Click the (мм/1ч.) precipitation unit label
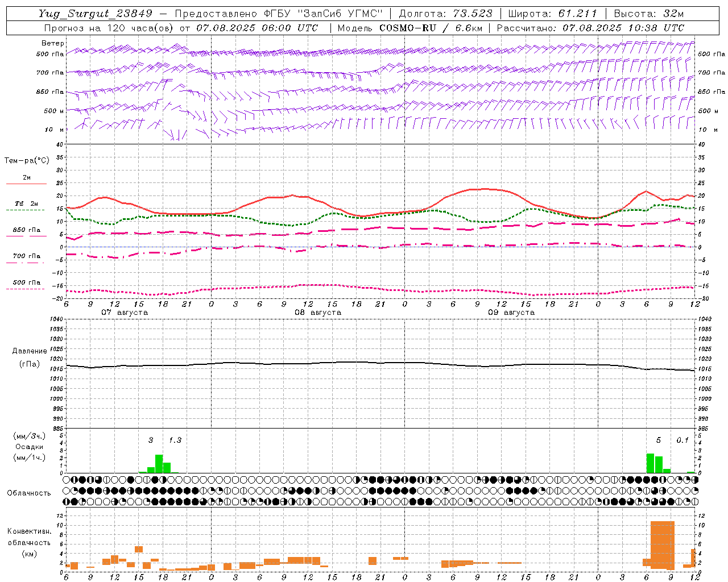 point(30,458)
